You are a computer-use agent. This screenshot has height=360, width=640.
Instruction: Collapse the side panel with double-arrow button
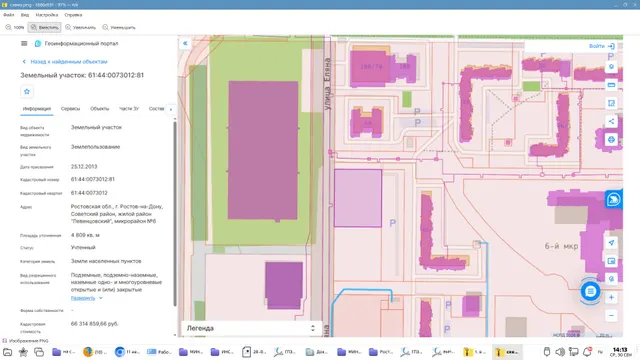click(x=185, y=43)
